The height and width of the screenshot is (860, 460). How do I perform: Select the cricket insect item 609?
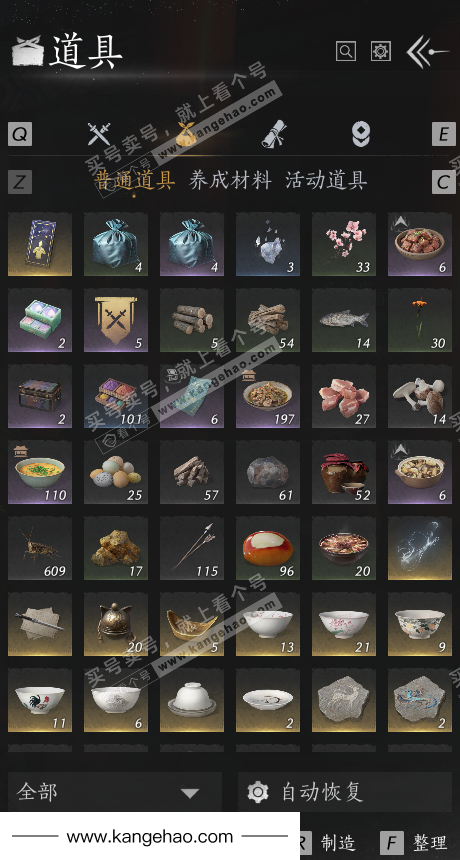(x=40, y=548)
